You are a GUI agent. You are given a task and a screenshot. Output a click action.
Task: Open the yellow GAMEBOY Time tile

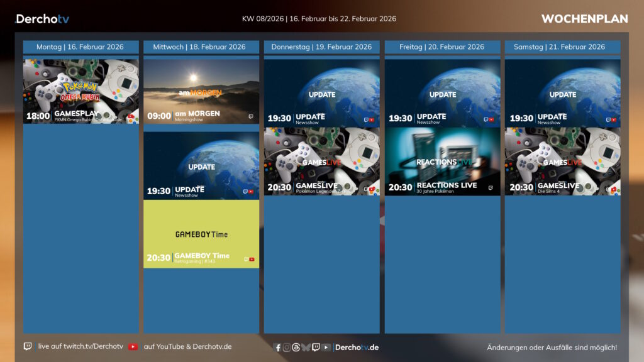[201, 234]
